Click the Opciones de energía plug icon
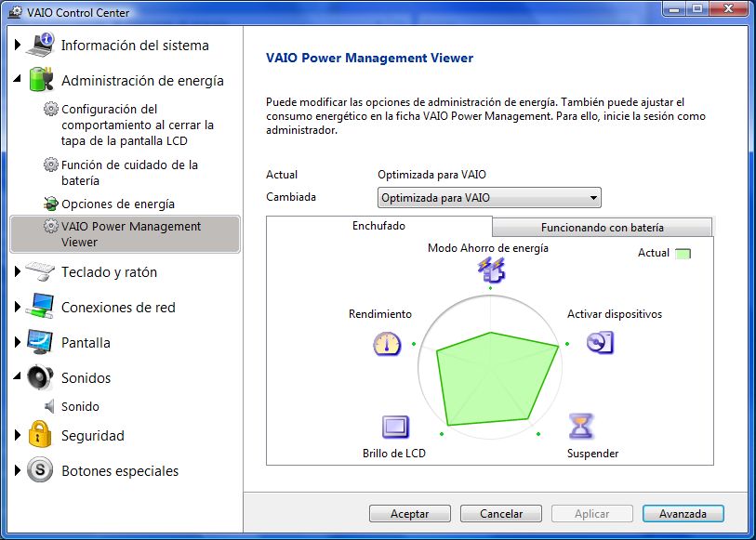Viewport: 756px width, 540px height. [50, 204]
